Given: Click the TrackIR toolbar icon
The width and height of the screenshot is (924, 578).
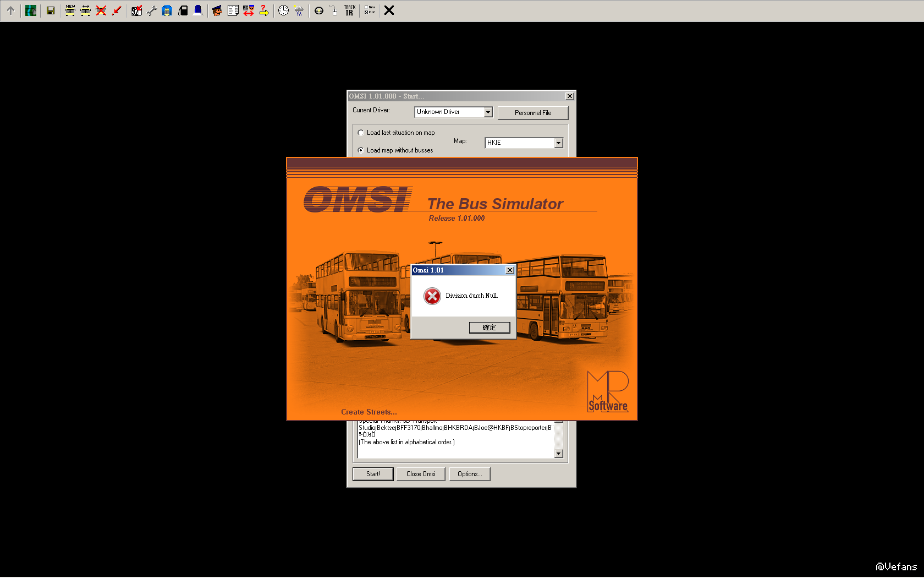Looking at the screenshot, I should (350, 10).
